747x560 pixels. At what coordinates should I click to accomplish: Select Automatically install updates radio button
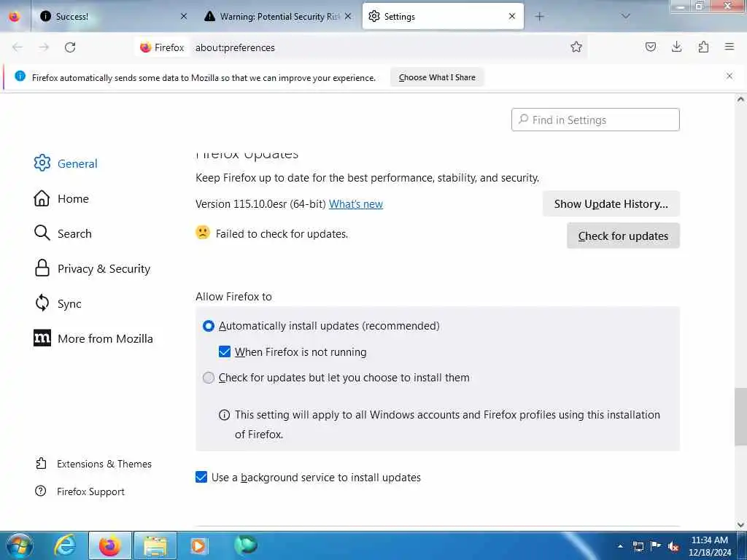click(208, 326)
